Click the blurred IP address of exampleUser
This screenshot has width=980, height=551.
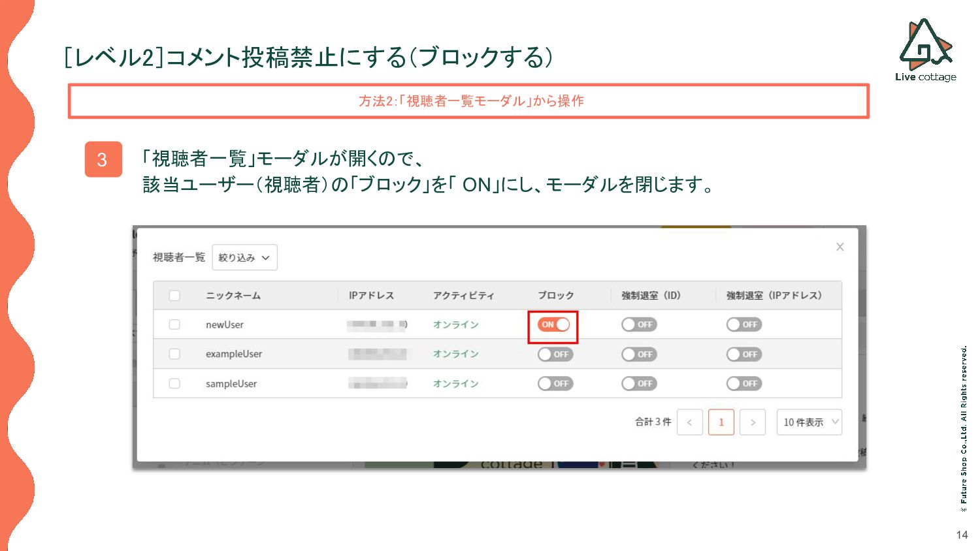(x=378, y=354)
